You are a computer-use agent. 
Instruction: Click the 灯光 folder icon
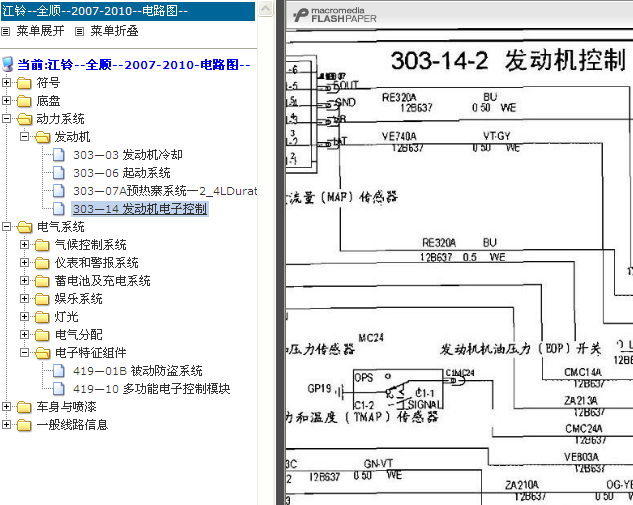[x=42, y=317]
